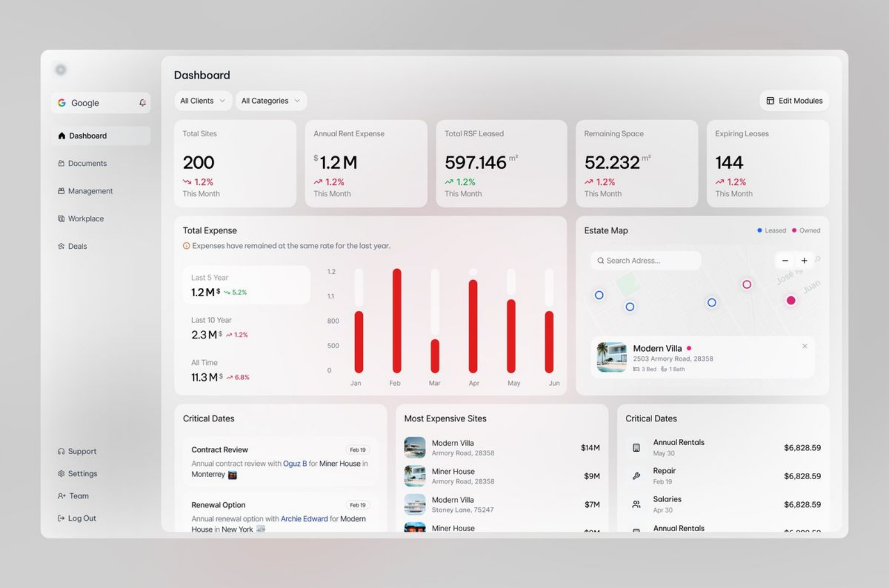
Task: Open the All Clients dropdown
Action: 202,101
